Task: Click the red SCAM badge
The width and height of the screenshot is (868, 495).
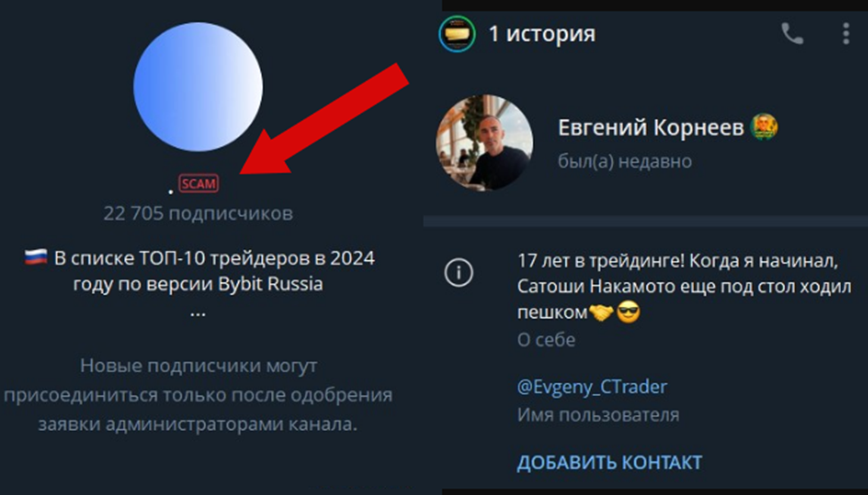Action: pyautogui.click(x=199, y=183)
